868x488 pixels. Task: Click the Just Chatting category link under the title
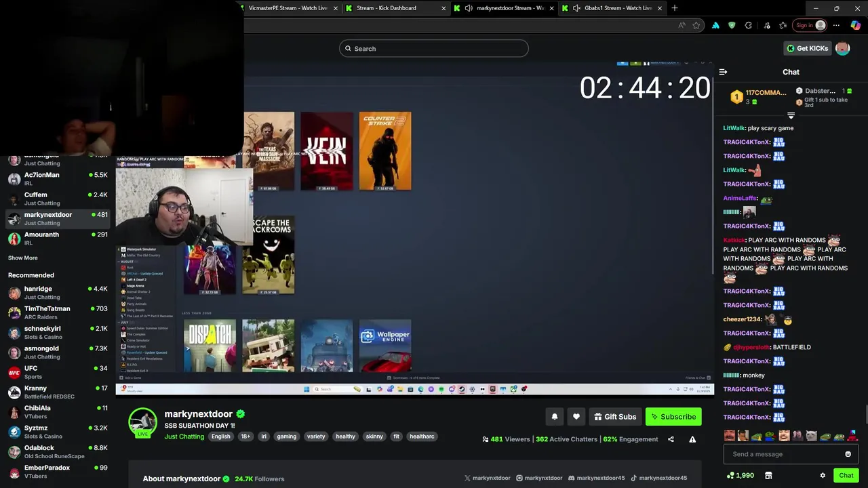[184, 436]
